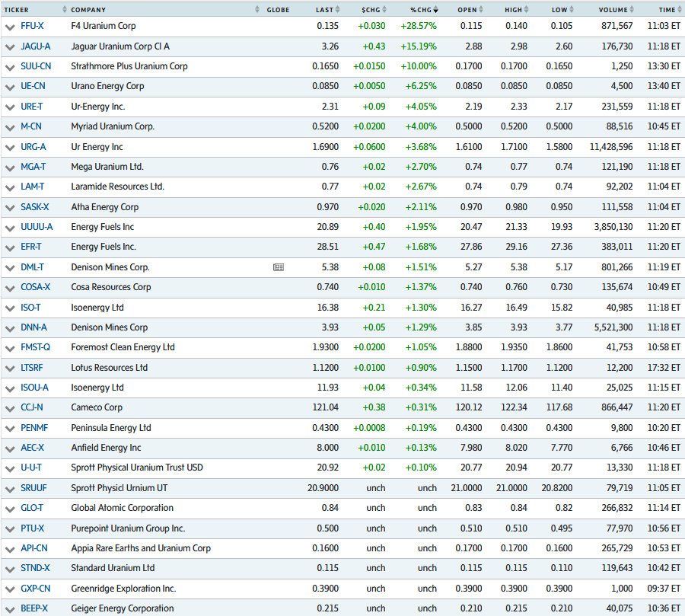Expand the FFU-X row chevron
685x616 pixels.
coord(10,27)
